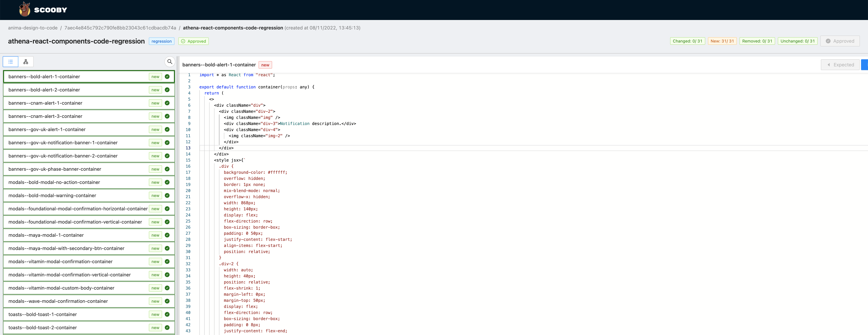This screenshot has width=868, height=335.
Task: Click the green checkmark on banners--bold-alert-1-container
Action: (167, 76)
